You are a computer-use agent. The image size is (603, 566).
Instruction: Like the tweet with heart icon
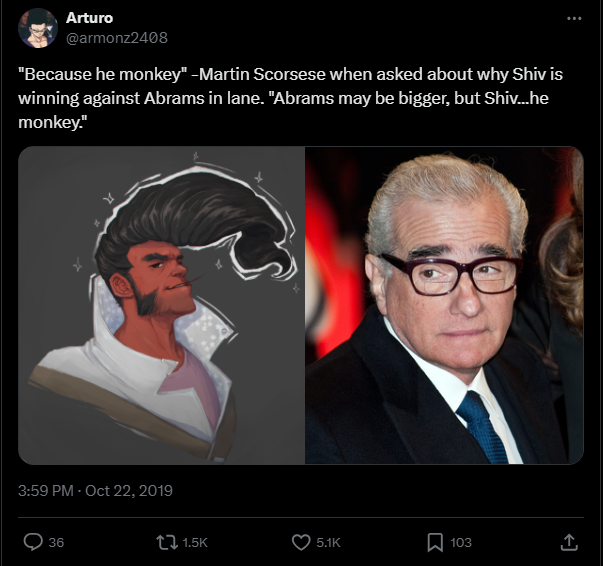pos(301,542)
